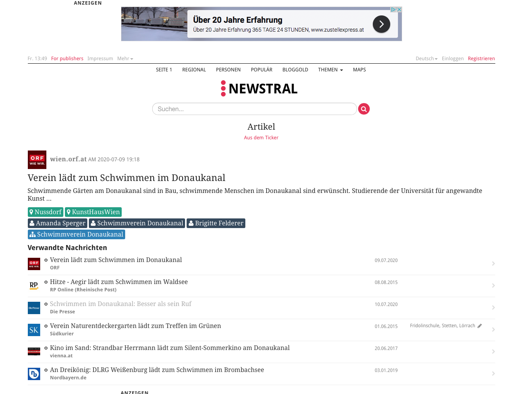Click the Newstral logo
This screenshot has height=394, width=532.
point(259,88)
